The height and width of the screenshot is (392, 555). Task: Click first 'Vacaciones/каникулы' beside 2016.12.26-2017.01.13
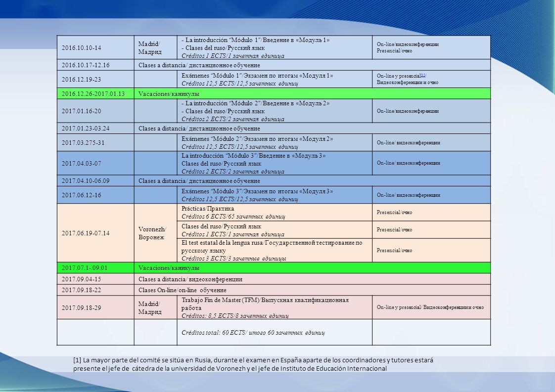(169, 94)
